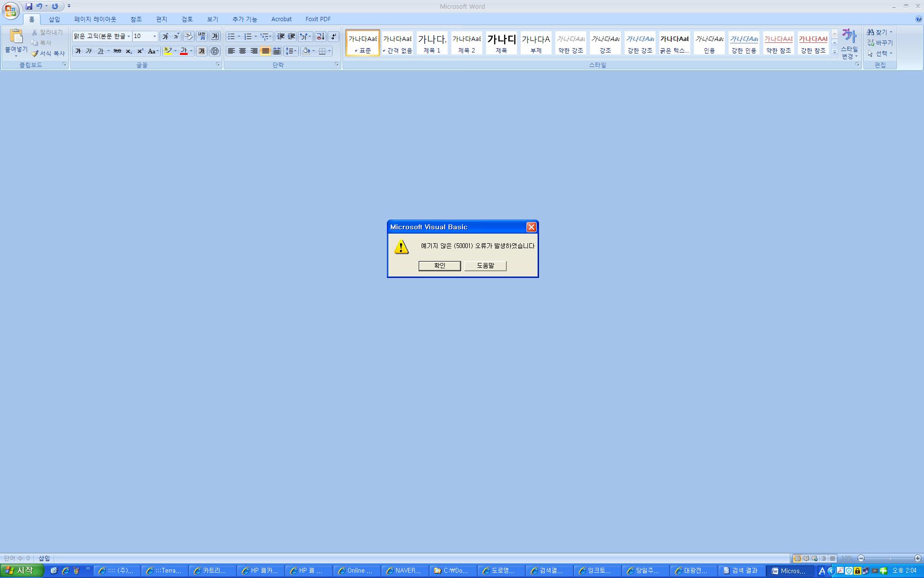Expand the styles gallery More arrow
This screenshot has height=578, width=924.
coord(834,52)
